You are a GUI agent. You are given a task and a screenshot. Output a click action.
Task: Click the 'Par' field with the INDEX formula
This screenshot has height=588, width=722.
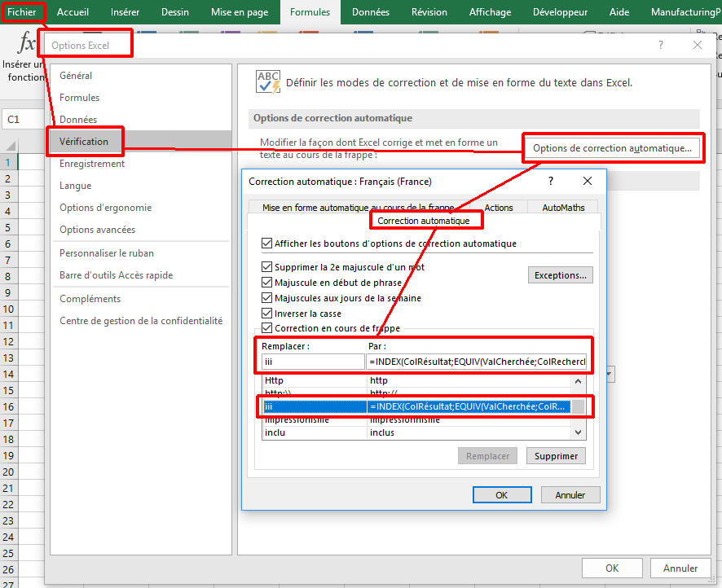pos(477,362)
